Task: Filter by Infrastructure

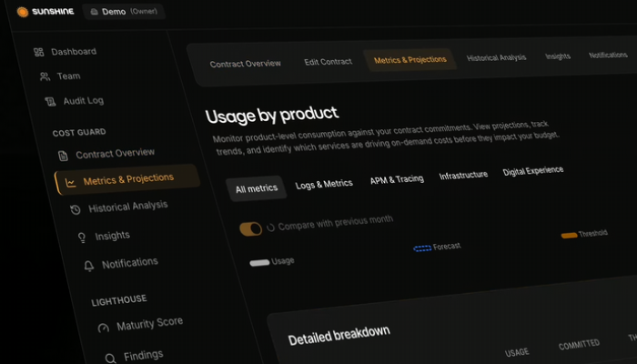Action: pyautogui.click(x=463, y=175)
